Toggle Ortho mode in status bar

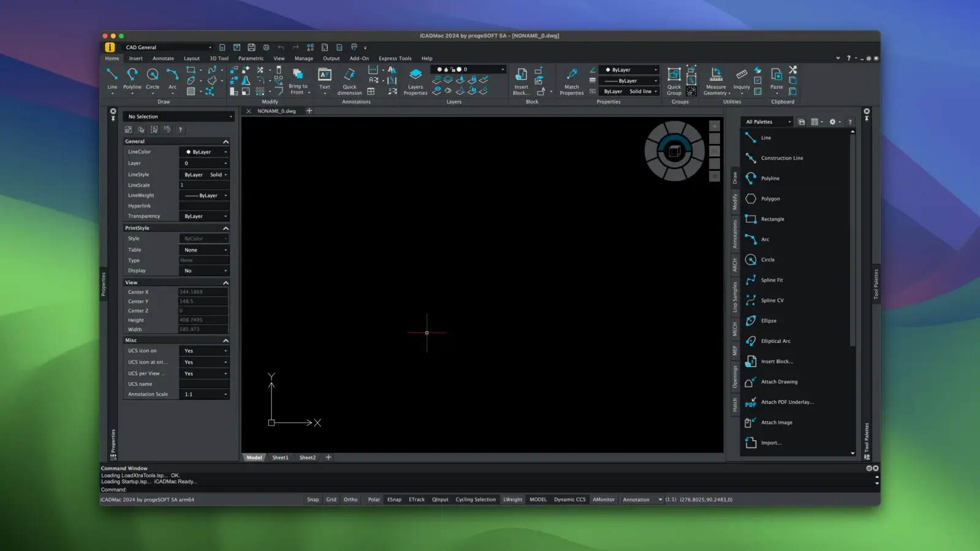(350, 500)
